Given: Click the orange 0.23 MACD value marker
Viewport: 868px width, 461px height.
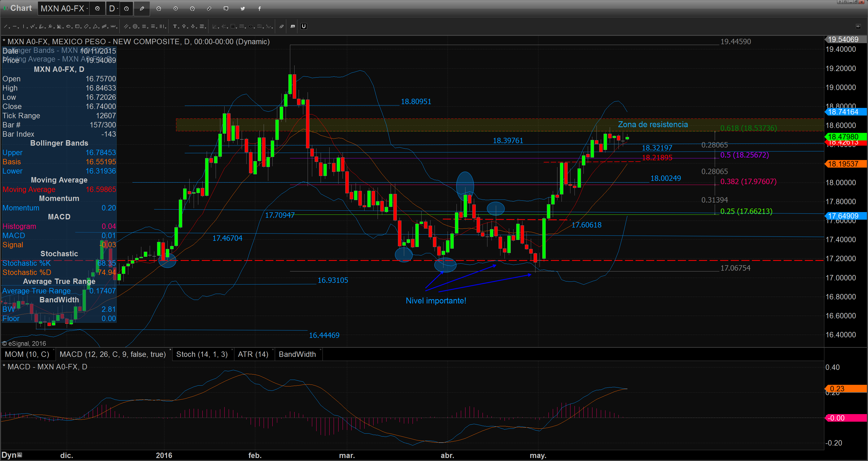Looking at the screenshot, I should [845, 389].
